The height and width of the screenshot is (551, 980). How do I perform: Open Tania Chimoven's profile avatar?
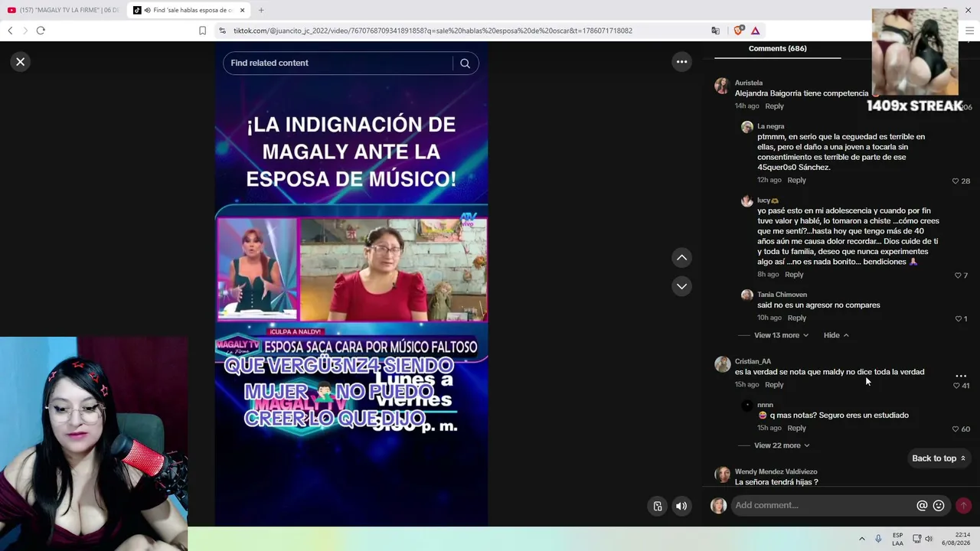747,295
